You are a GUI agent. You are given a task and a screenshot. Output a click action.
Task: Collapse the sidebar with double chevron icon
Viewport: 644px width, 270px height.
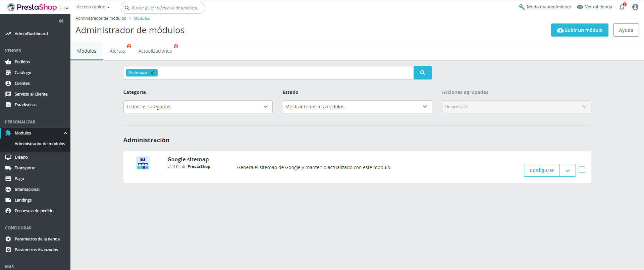(61, 21)
